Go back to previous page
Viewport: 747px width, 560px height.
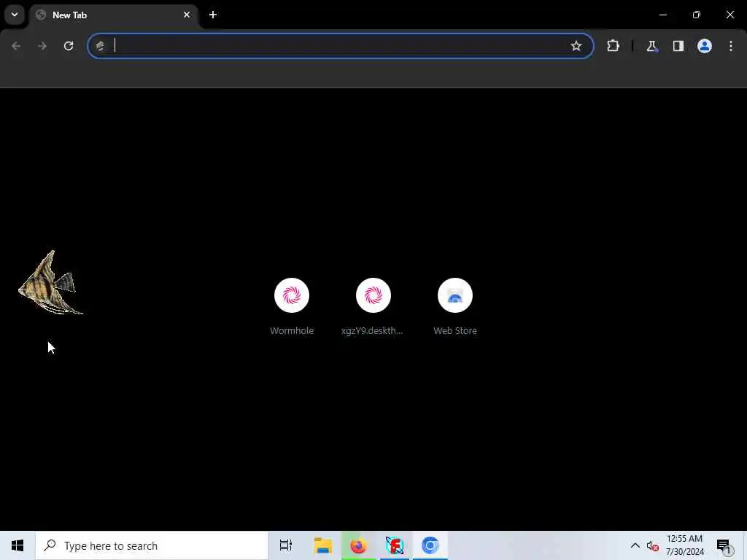(16, 46)
